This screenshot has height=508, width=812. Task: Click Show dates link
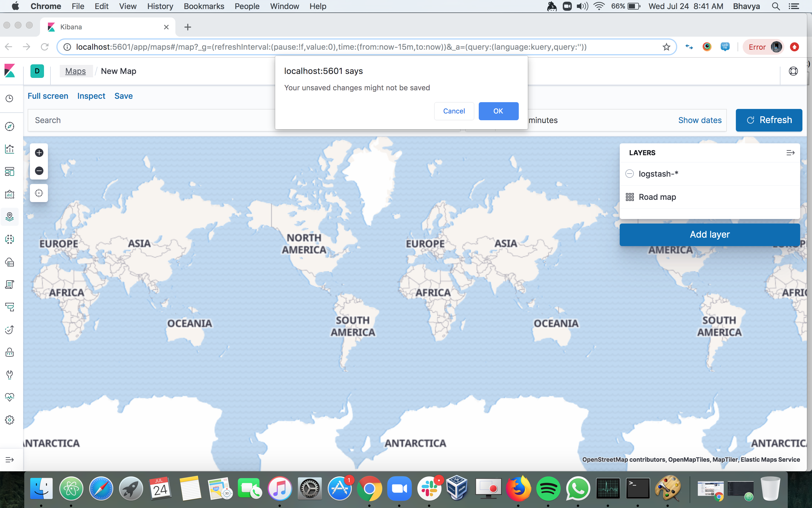click(700, 120)
